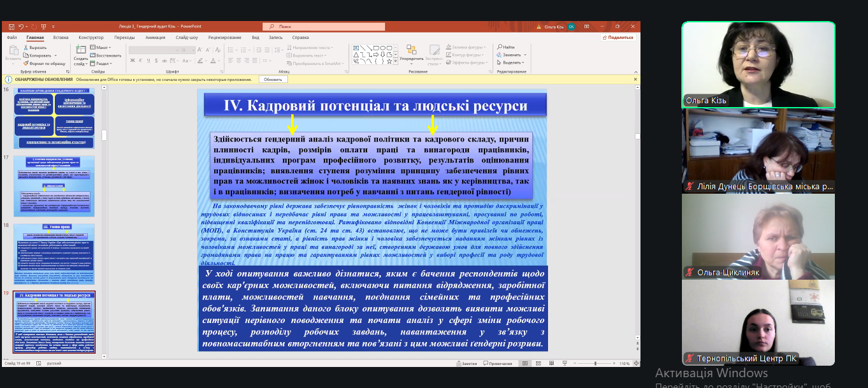The image size is (868, 388).
Task: Click the Поделиться (Share) button
Action: click(618, 38)
